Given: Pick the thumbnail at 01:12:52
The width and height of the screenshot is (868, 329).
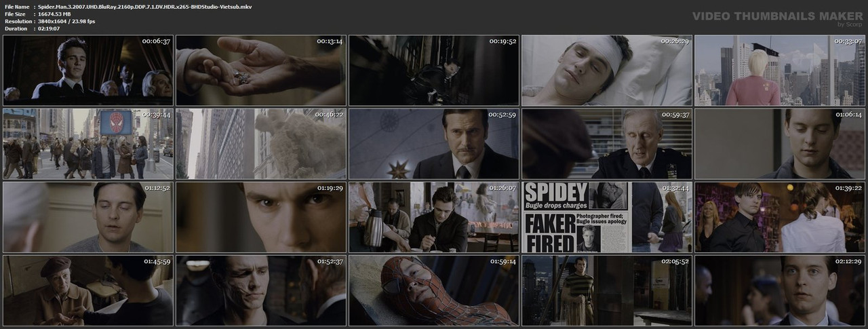Looking at the screenshot, I should 88,217.
